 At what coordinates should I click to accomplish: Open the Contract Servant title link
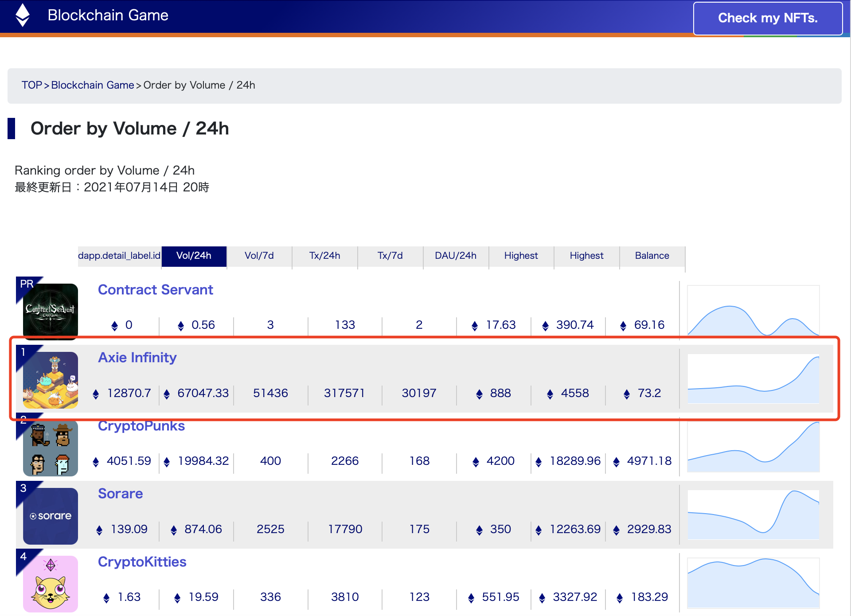155,290
